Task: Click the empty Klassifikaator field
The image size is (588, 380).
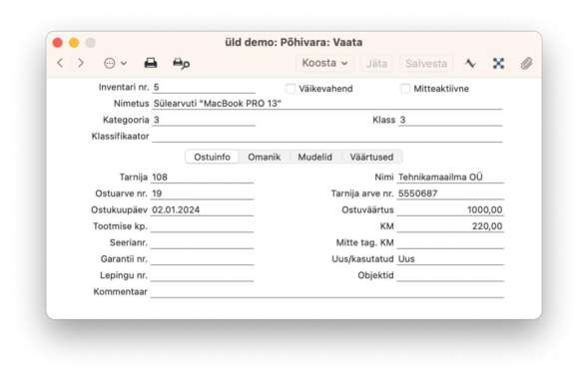Action: pyautogui.click(x=327, y=137)
